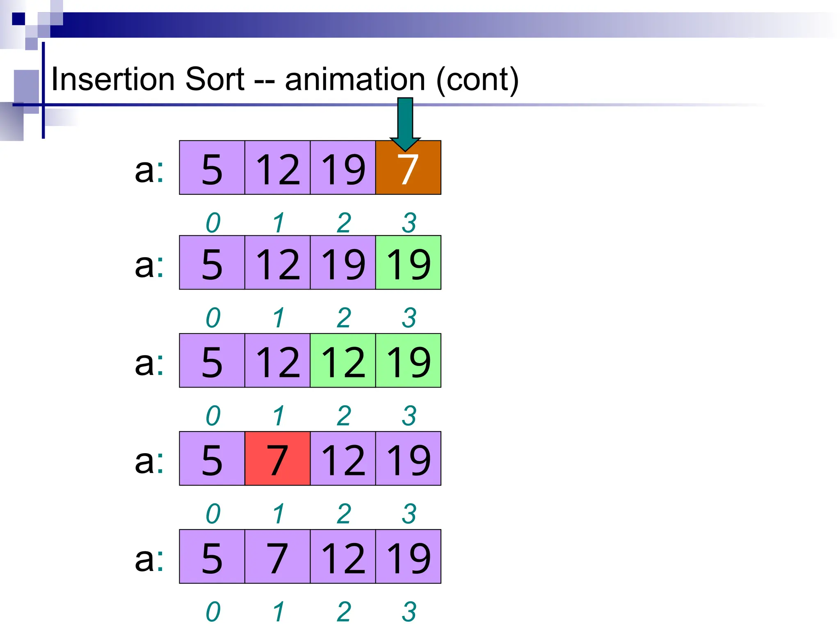The height and width of the screenshot is (630, 840).
Task: Click the purple 19 cell in first row
Action: [343, 167]
